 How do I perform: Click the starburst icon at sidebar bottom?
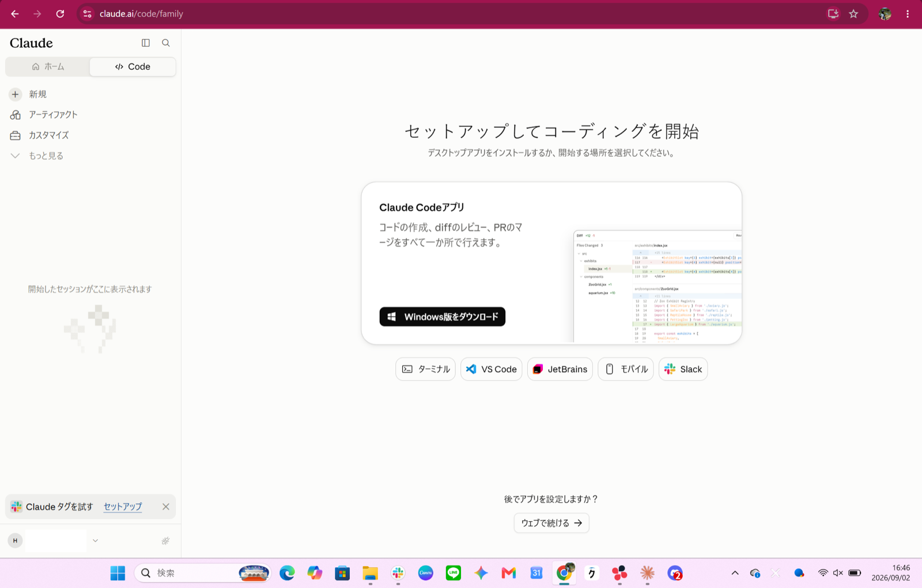coord(166,541)
